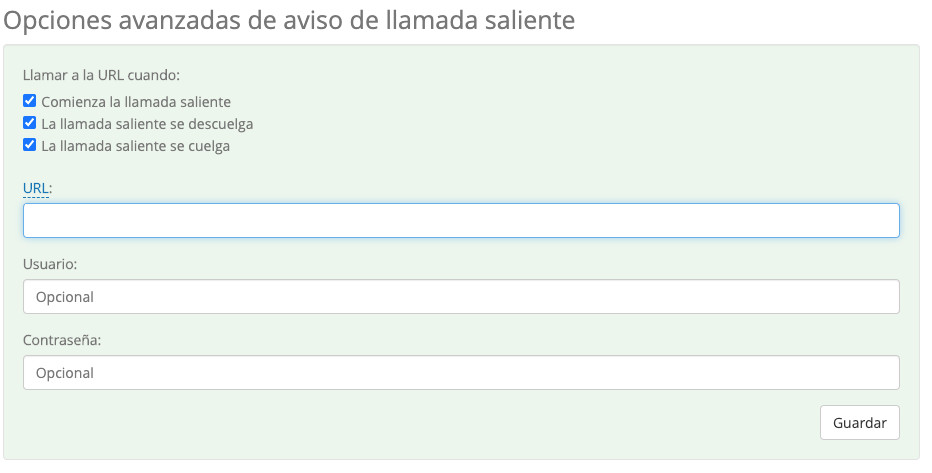Click the "Opcional" placeholder in Usuario field
The width and height of the screenshot is (932, 473).
click(65, 297)
